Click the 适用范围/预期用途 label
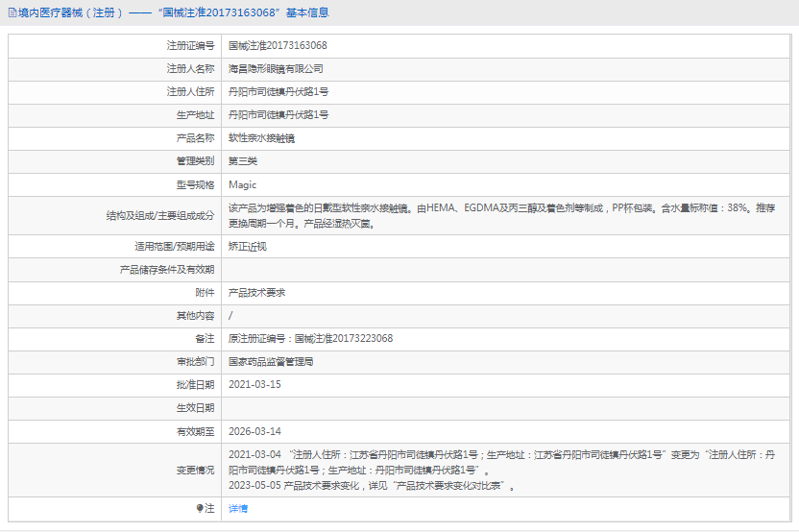 (175, 247)
